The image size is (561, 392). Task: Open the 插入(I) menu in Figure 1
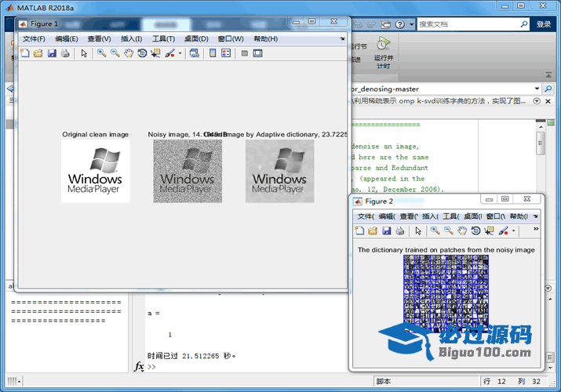click(131, 38)
